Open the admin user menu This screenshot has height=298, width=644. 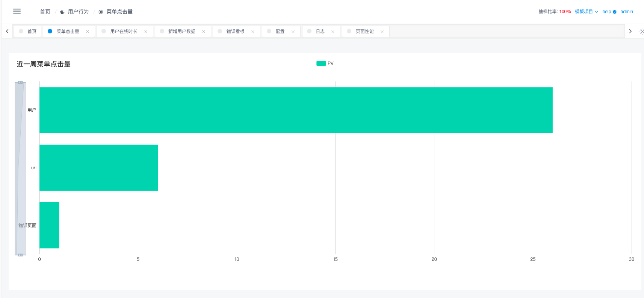point(627,12)
